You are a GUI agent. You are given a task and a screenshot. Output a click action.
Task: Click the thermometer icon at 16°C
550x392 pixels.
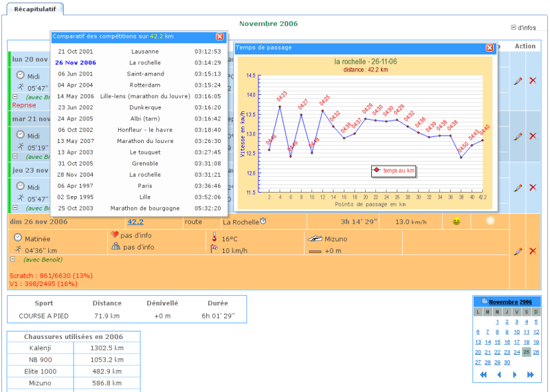pyautogui.click(x=214, y=237)
